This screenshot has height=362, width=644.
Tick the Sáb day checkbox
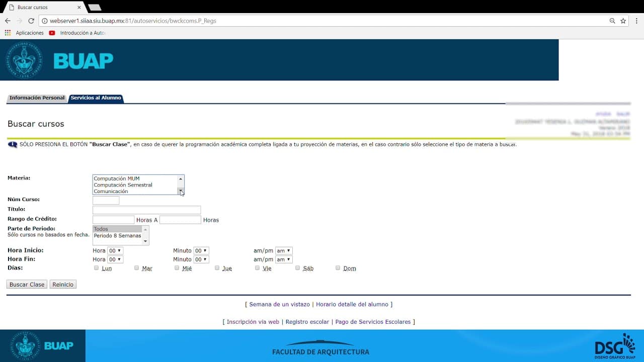coord(298,268)
